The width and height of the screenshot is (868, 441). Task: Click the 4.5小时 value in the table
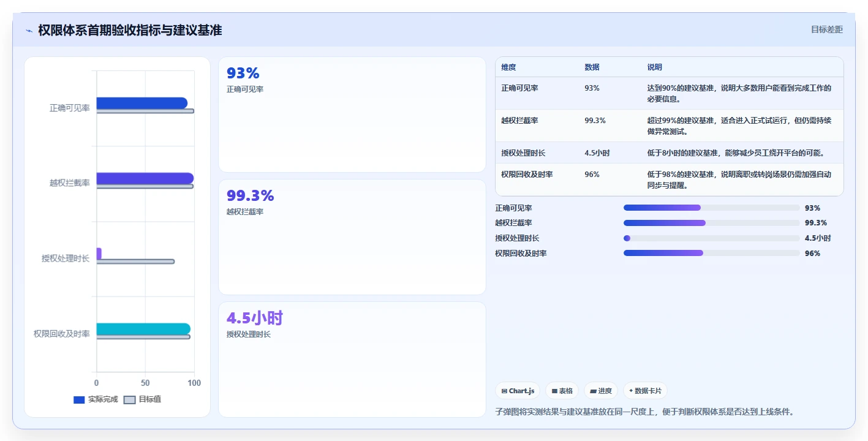(597, 153)
